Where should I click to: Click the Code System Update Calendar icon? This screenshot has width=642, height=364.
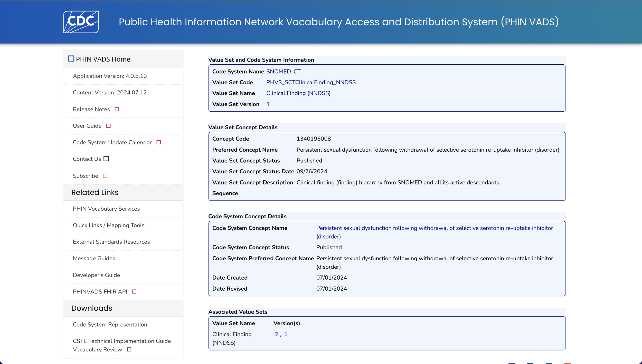point(159,142)
